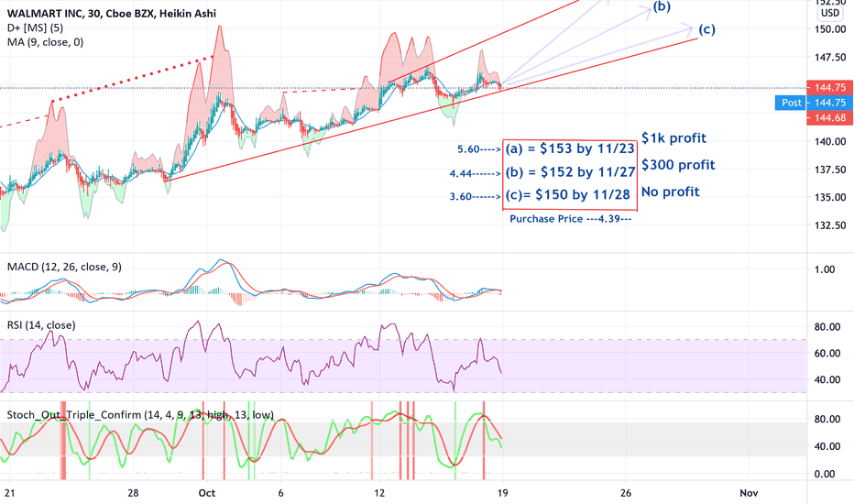This screenshot has height=504, width=854.
Task: Click the 'No profit' annotation
Action: [x=671, y=192]
